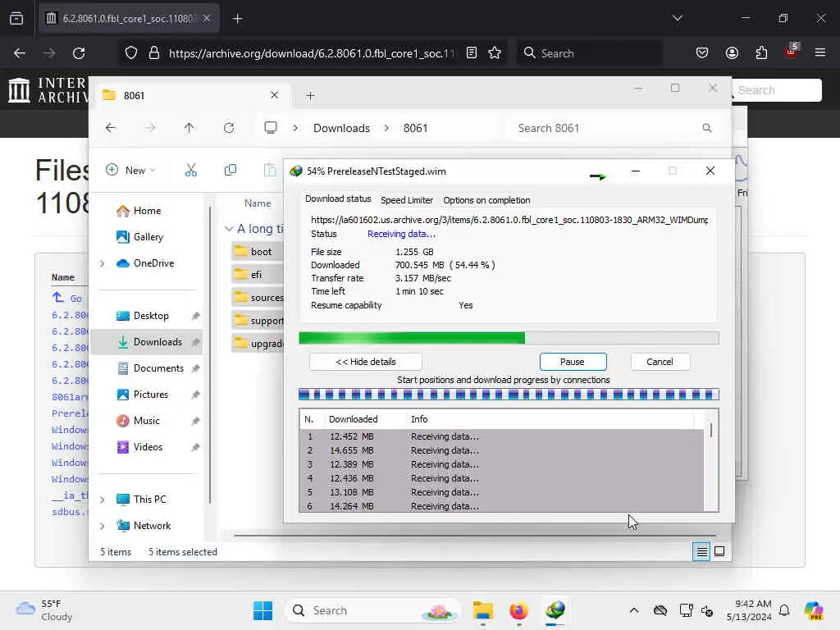Select connection row 2 with 14.655 MB
The width and height of the screenshot is (840, 630).
(x=501, y=450)
